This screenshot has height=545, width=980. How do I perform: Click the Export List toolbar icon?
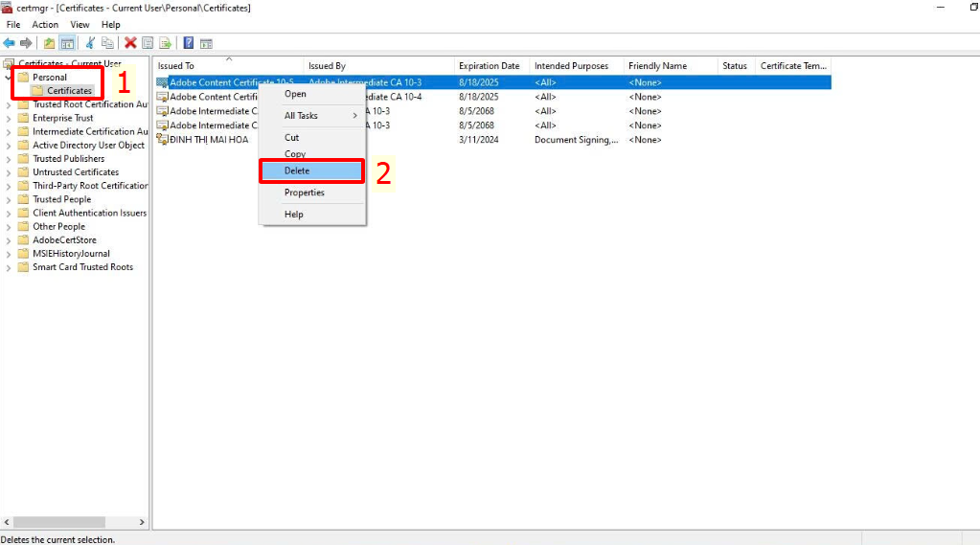tap(165, 43)
